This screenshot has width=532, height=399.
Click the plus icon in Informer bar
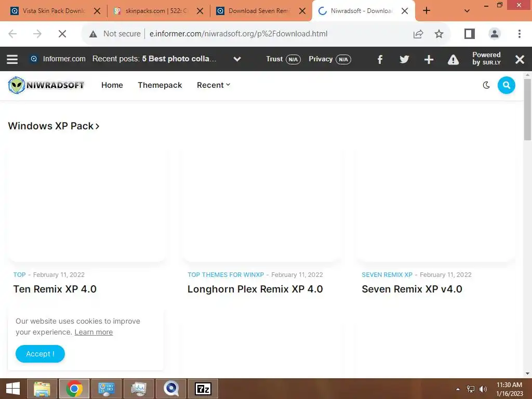pyautogui.click(x=429, y=59)
